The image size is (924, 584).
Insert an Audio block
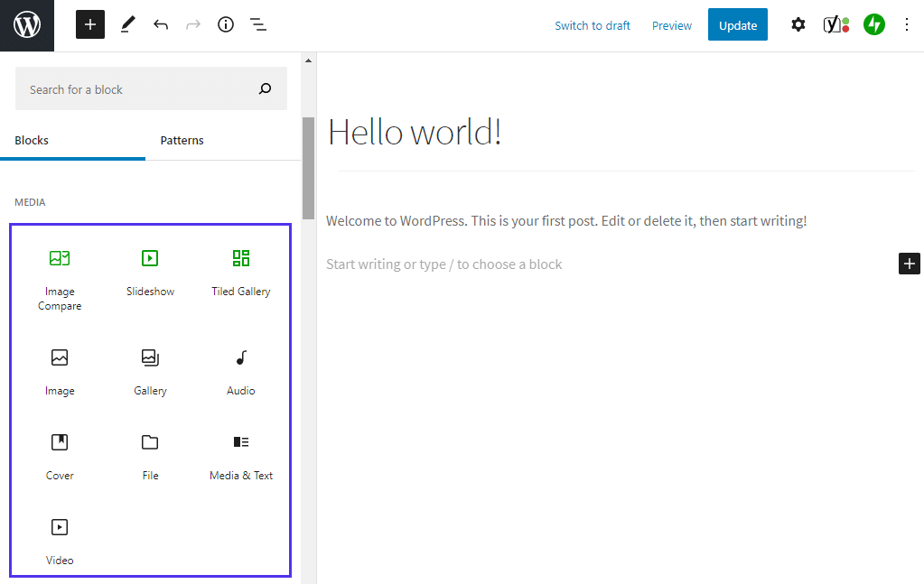pyautogui.click(x=240, y=372)
